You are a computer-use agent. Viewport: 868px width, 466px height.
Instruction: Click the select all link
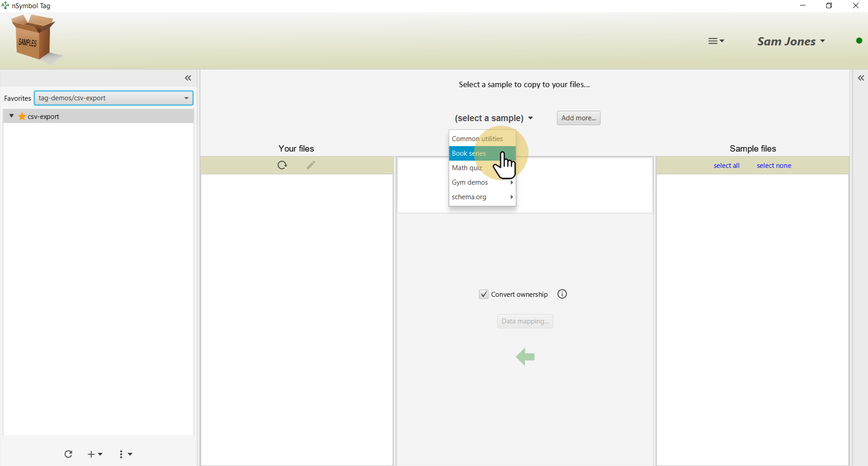click(727, 166)
